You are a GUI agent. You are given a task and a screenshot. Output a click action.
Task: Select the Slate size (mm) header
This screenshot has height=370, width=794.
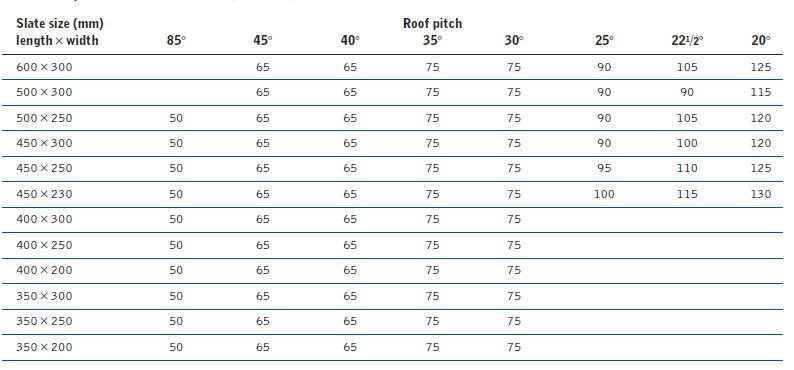click(60, 23)
